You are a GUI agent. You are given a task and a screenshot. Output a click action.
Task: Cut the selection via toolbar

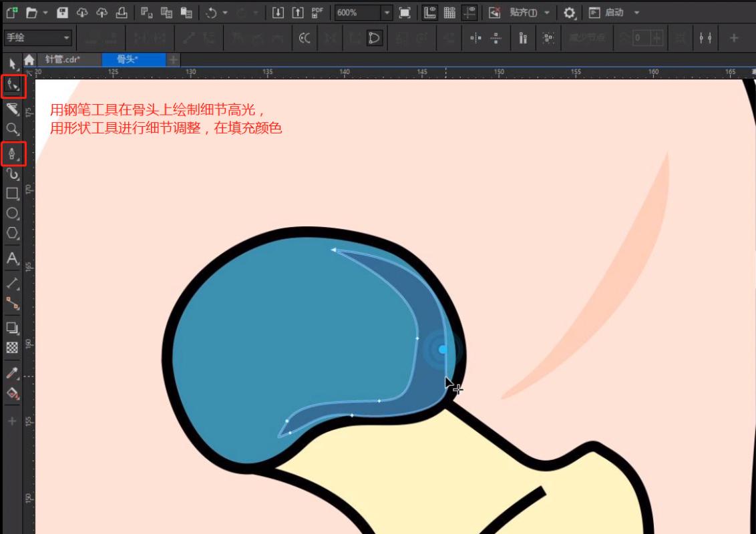[146, 13]
